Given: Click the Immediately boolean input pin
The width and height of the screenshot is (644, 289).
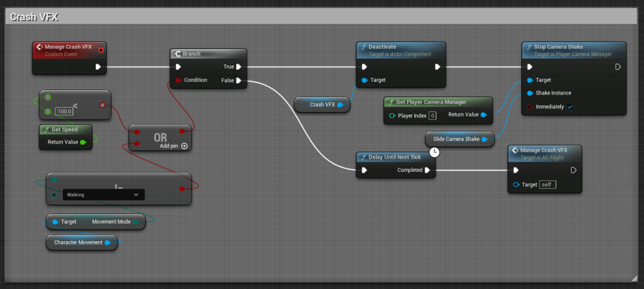Looking at the screenshot, I should tap(530, 106).
